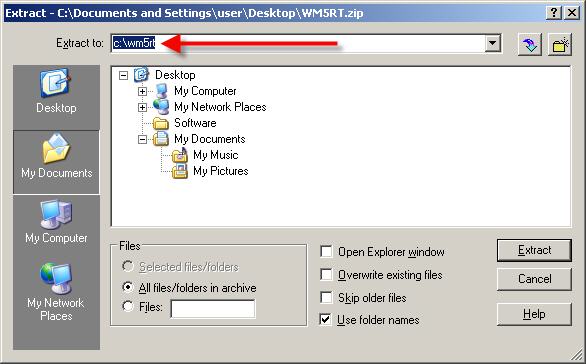Select My Computer label in the folder tree
This screenshot has height=364, width=586.
pyautogui.click(x=205, y=91)
